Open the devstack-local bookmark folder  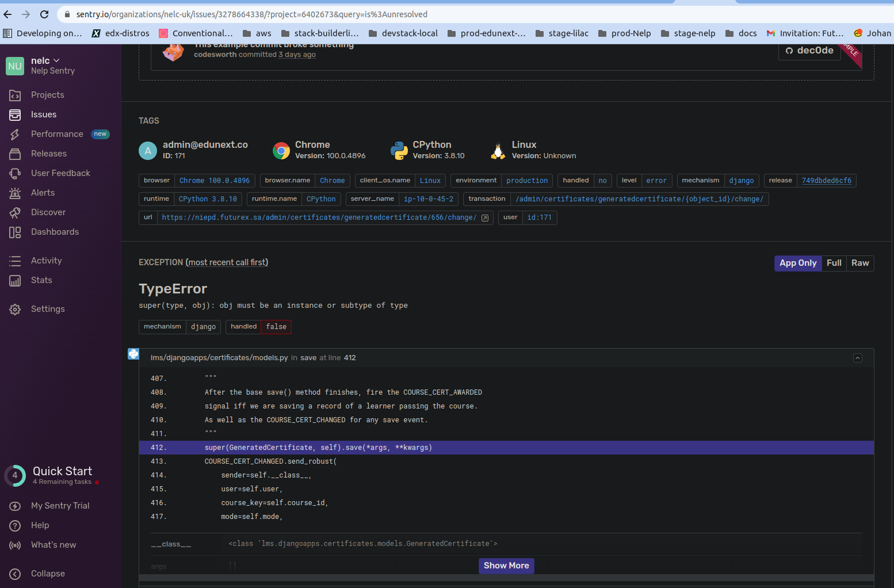(403, 33)
